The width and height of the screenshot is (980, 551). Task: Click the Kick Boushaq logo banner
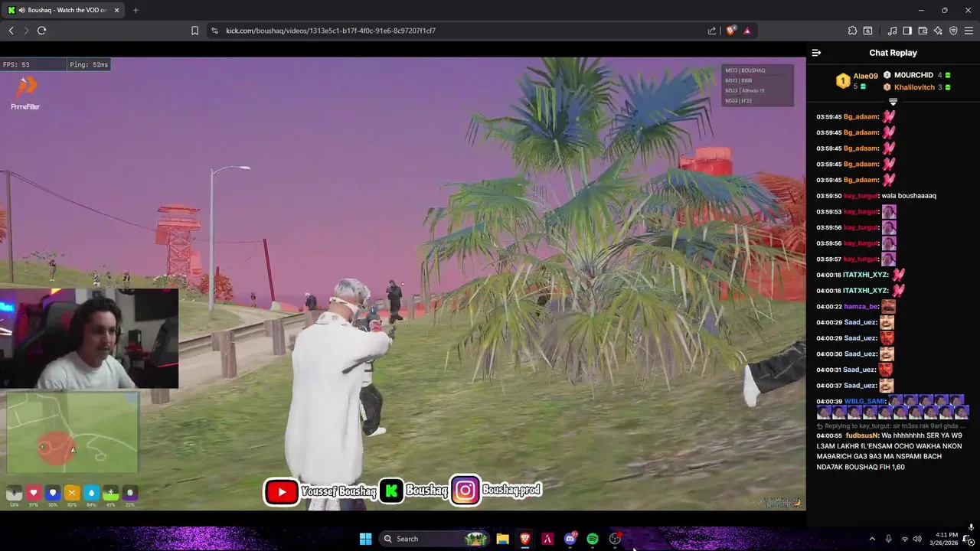pos(414,491)
